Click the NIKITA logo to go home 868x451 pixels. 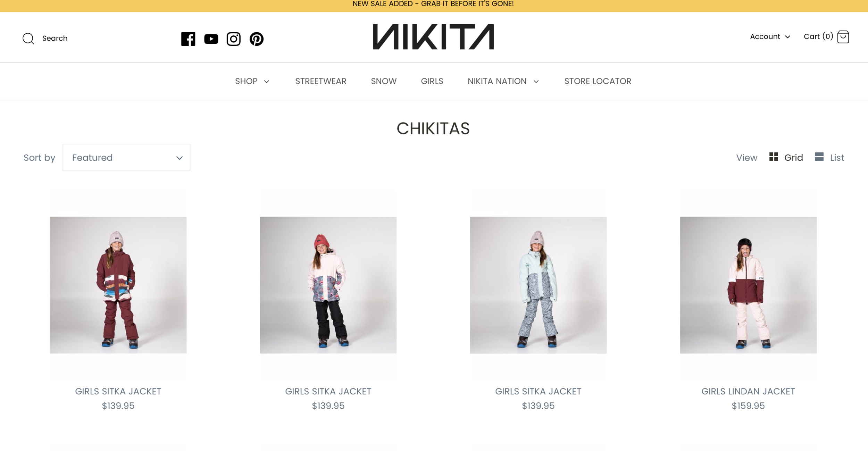(433, 37)
